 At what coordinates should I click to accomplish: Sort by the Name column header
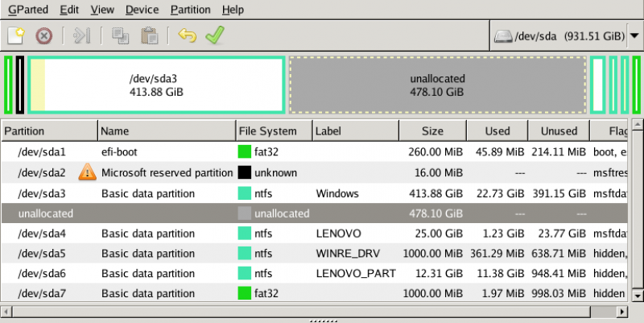167,131
